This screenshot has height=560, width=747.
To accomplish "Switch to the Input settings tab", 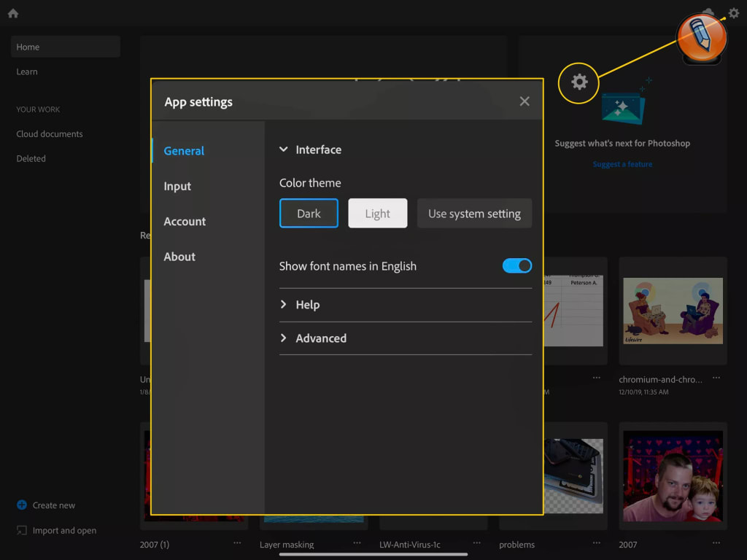I will [177, 186].
